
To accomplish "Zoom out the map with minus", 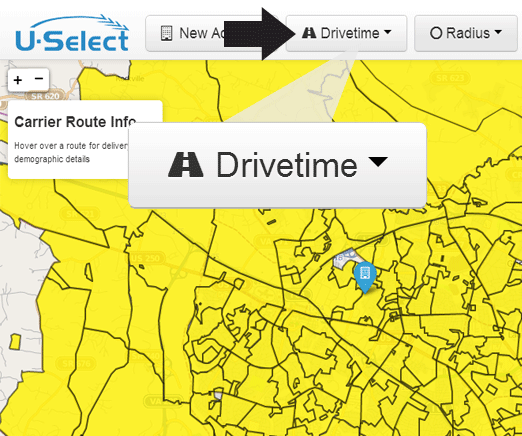I will tap(39, 79).
